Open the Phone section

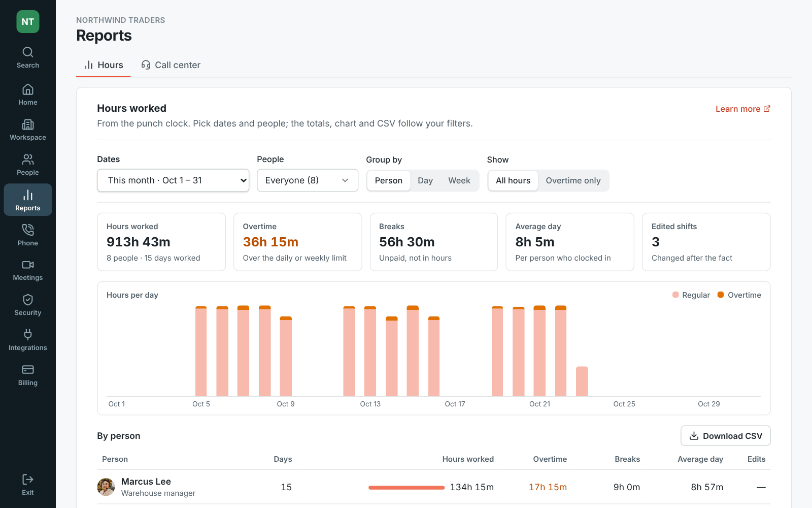(x=28, y=235)
